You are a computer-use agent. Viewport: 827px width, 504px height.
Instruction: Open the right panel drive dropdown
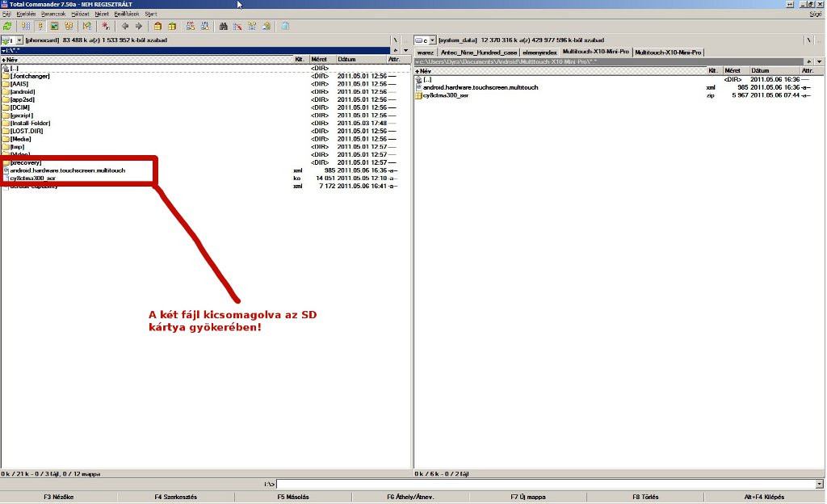click(433, 40)
